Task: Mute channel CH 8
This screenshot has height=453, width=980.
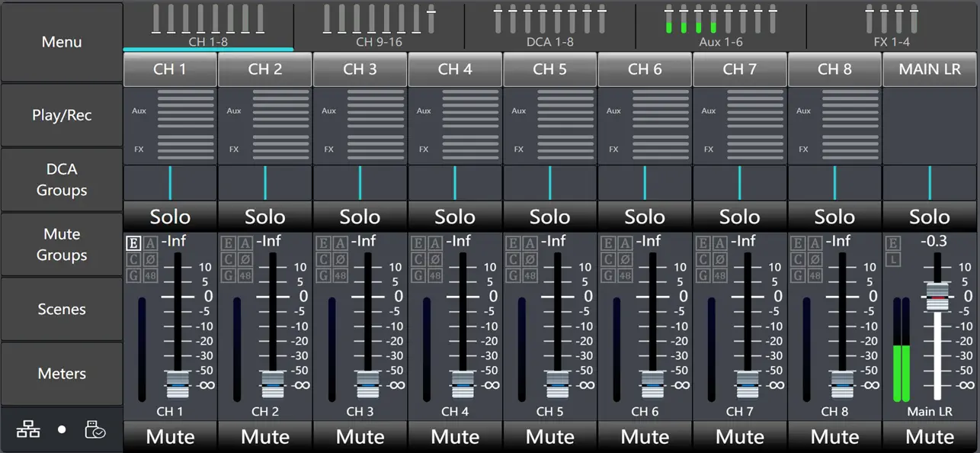Action: (834, 437)
